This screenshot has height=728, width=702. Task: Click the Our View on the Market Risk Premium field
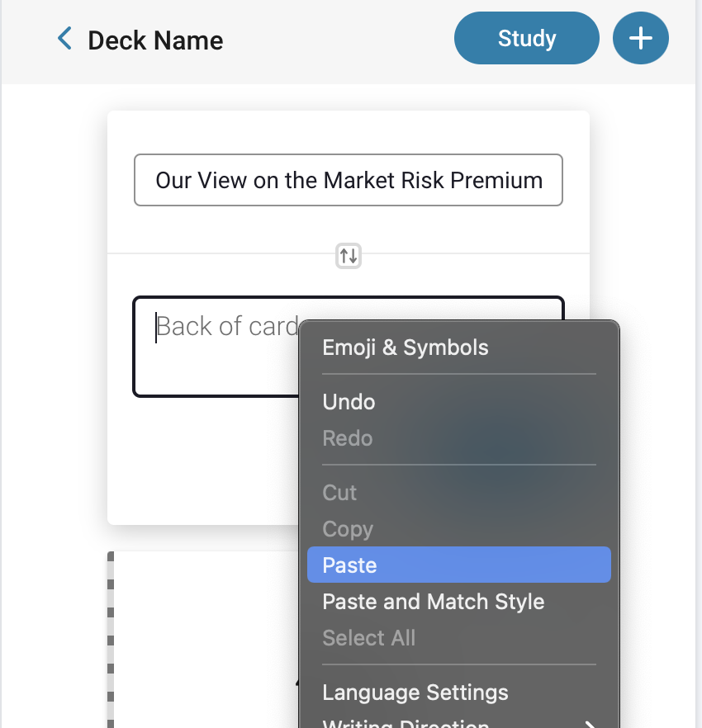(349, 180)
